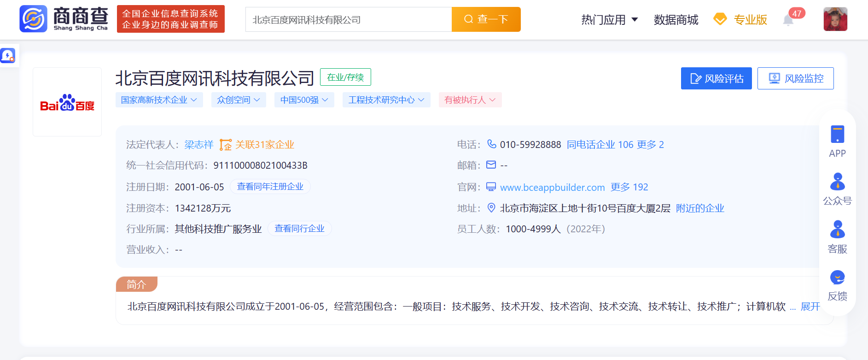Viewport: 868px width, 360px height.
Task: Click the related-enterprise network icon
Action: 226,145
